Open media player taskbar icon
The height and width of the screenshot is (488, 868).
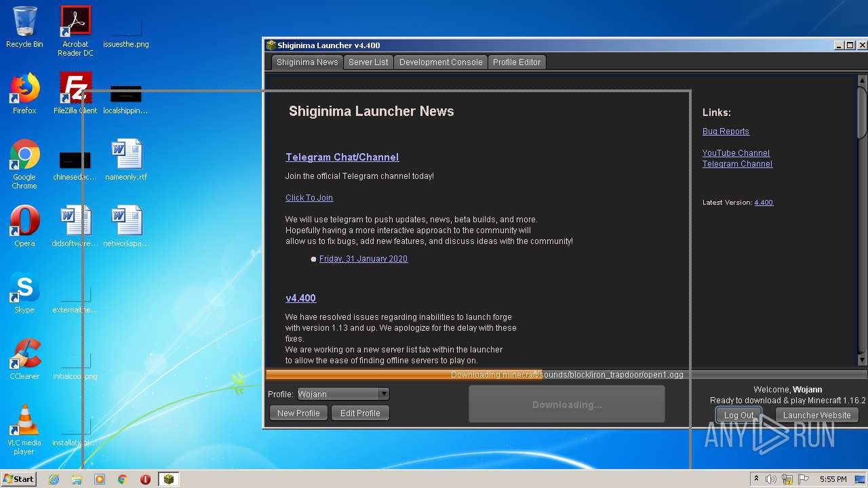point(100,479)
